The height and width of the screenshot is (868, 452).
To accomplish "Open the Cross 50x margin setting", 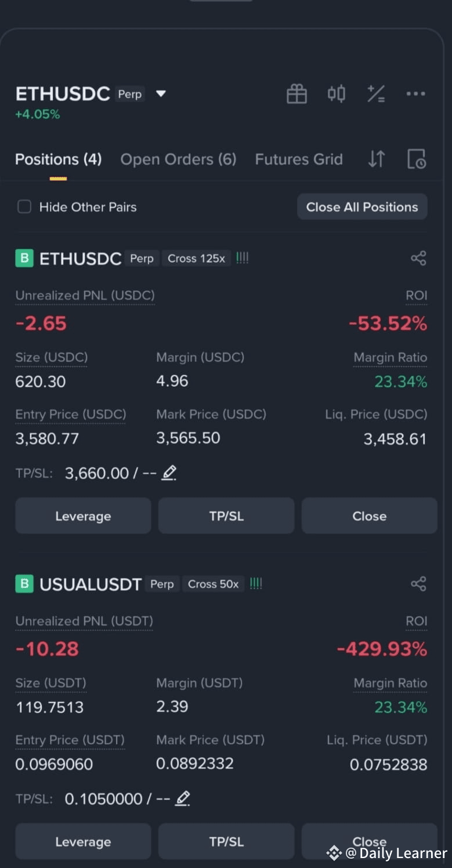I will [x=213, y=584].
